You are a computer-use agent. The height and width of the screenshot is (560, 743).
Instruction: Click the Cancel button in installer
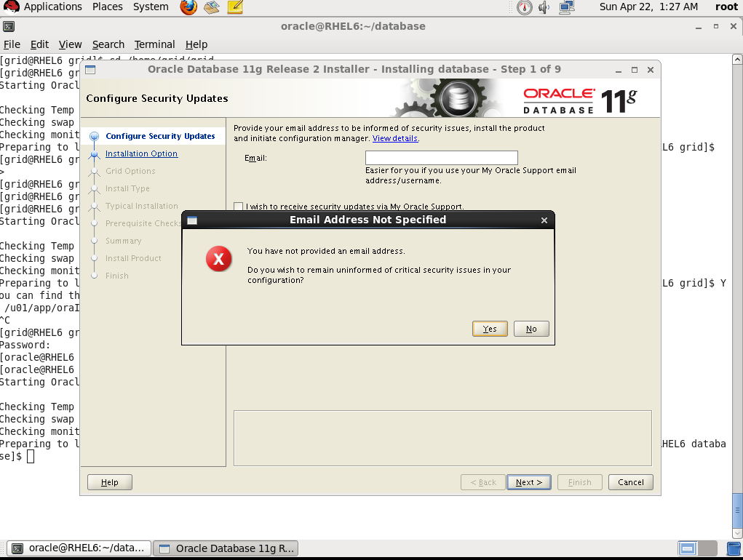click(x=631, y=482)
